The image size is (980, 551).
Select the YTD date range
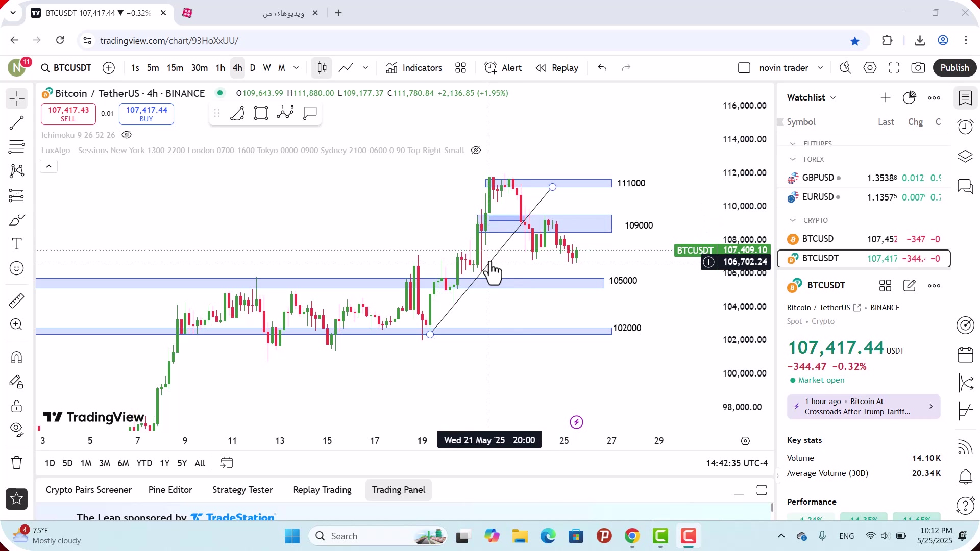(x=144, y=463)
